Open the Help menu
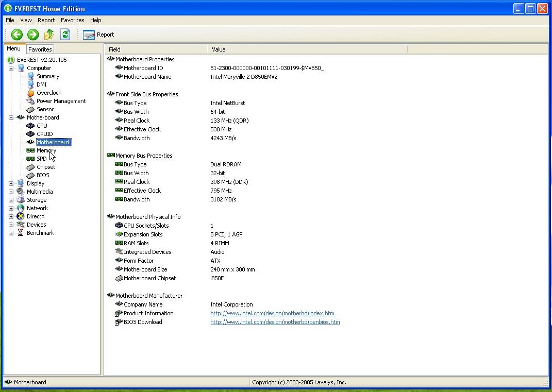The width and height of the screenshot is (552, 392). [x=95, y=20]
